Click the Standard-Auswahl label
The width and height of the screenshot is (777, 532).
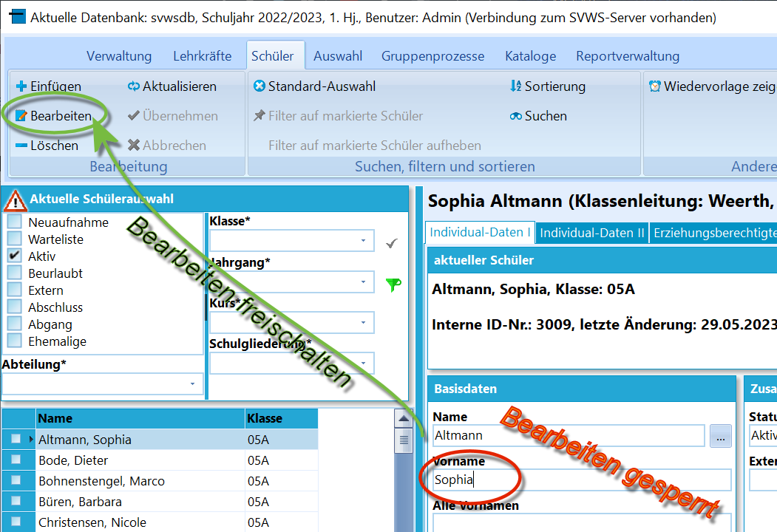click(x=322, y=86)
